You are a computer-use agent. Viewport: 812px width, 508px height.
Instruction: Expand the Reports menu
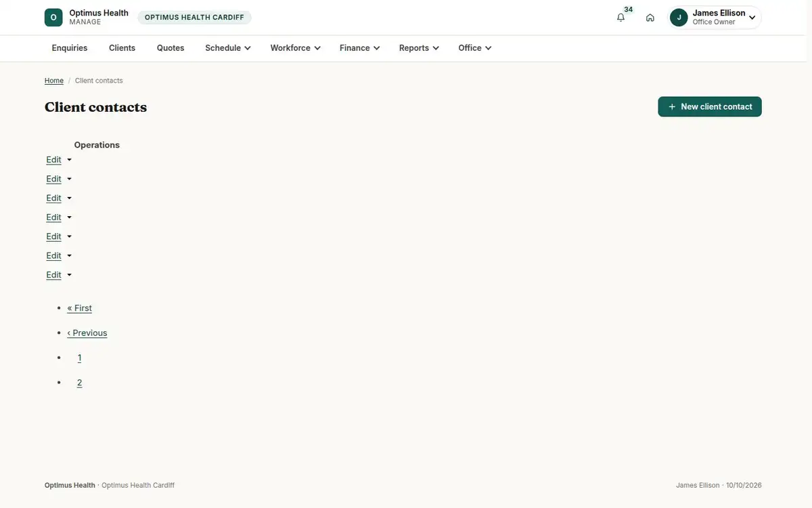pyautogui.click(x=420, y=48)
